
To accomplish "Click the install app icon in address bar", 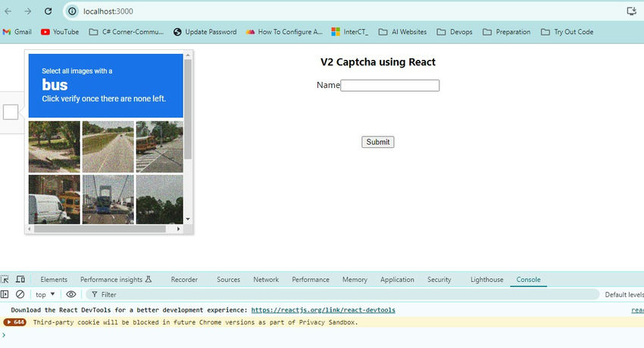I will (631, 11).
